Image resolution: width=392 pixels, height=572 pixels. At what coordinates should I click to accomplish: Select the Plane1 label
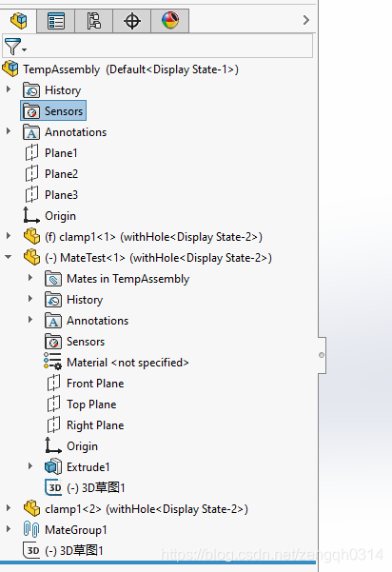tap(61, 153)
